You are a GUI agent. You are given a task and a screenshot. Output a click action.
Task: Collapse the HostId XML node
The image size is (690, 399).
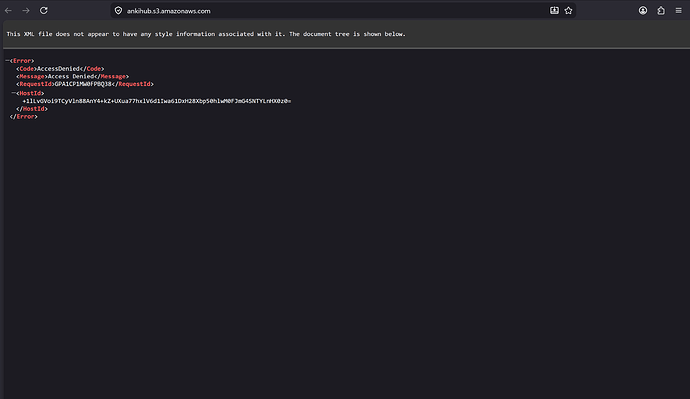tap(13, 93)
